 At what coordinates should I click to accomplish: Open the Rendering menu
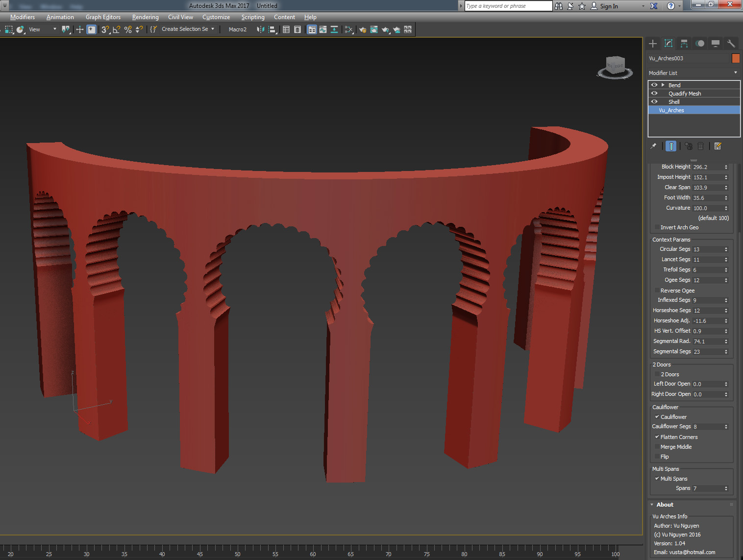pos(145,17)
